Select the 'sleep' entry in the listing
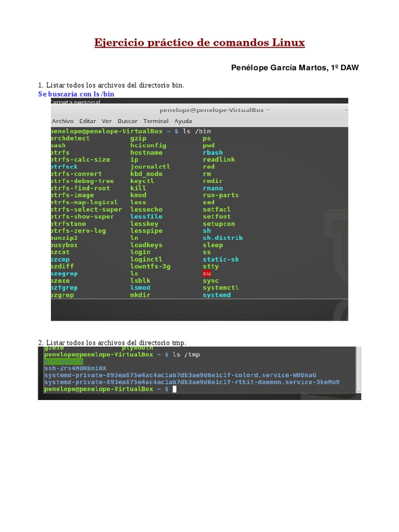The image size is (399, 532). [x=212, y=245]
